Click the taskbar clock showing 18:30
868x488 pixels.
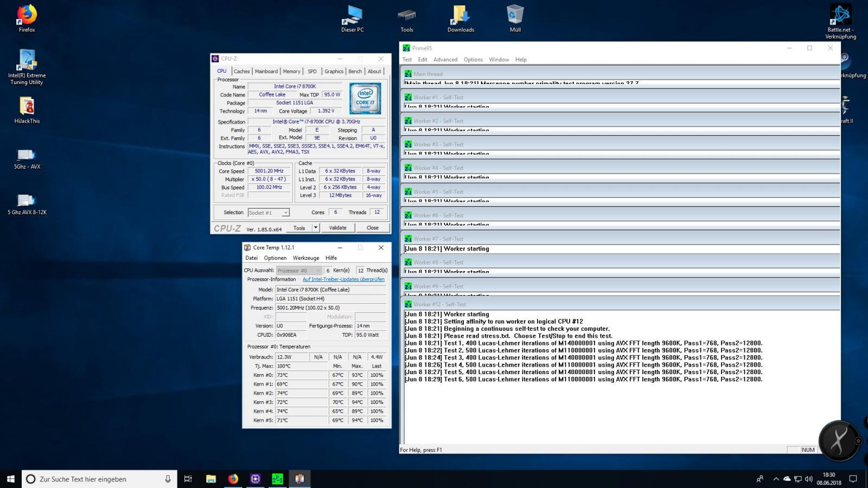(828, 479)
